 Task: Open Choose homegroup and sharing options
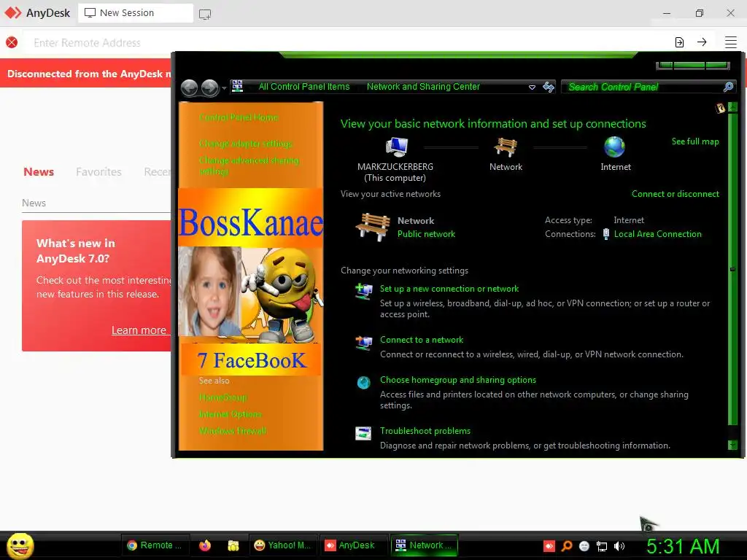458,379
